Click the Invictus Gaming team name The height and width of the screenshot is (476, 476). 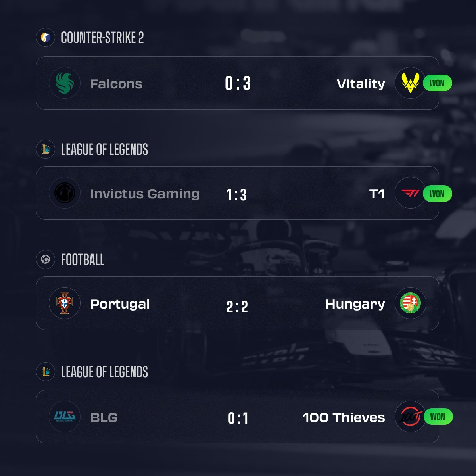pyautogui.click(x=144, y=194)
